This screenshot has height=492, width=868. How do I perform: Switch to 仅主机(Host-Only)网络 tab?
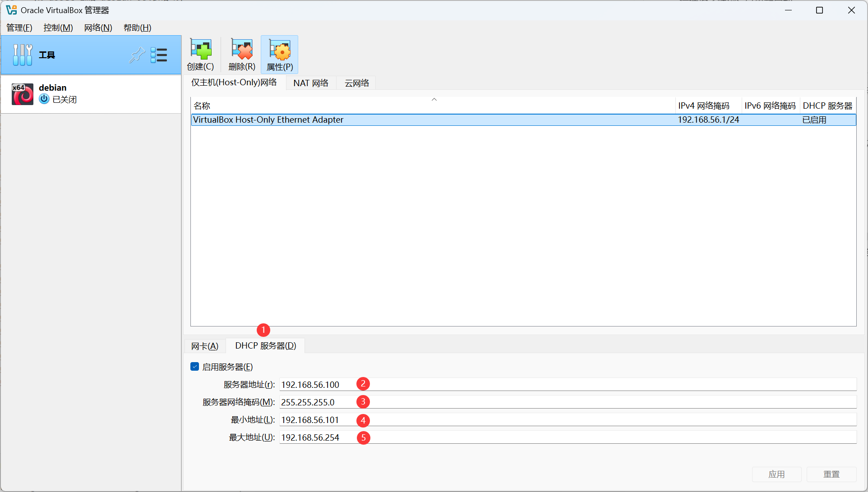coord(234,83)
